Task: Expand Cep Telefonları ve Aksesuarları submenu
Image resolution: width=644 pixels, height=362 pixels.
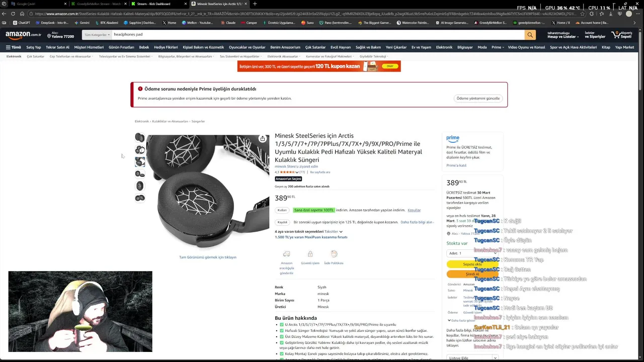Action: pos(71,56)
